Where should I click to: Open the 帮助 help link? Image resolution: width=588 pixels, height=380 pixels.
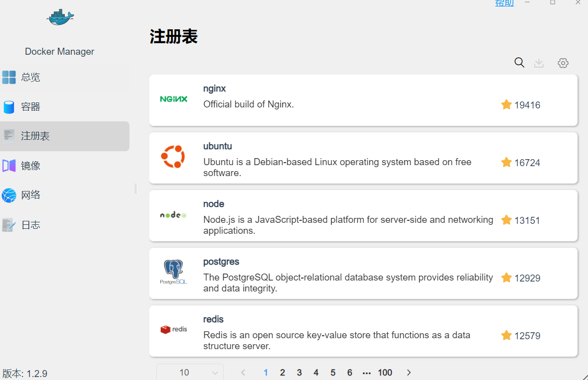click(504, 3)
